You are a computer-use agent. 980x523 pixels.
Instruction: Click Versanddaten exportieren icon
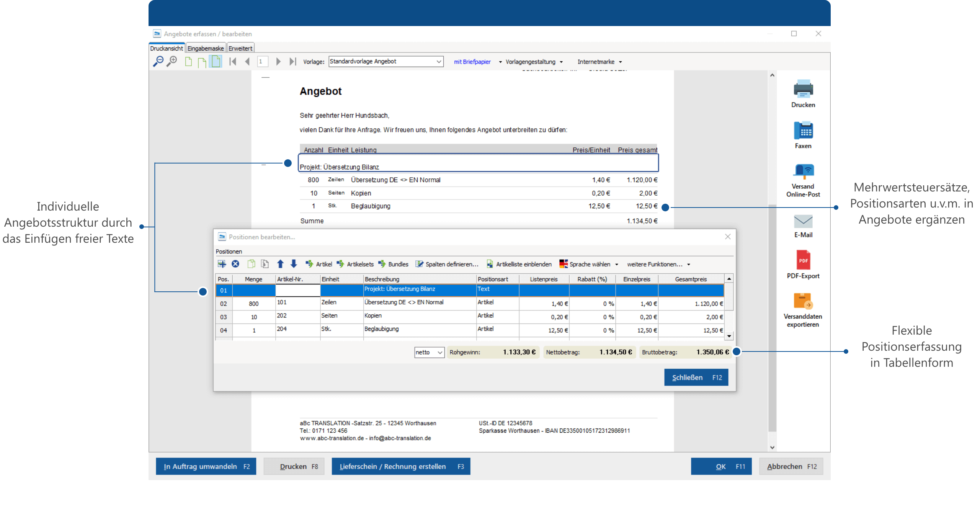point(803,301)
